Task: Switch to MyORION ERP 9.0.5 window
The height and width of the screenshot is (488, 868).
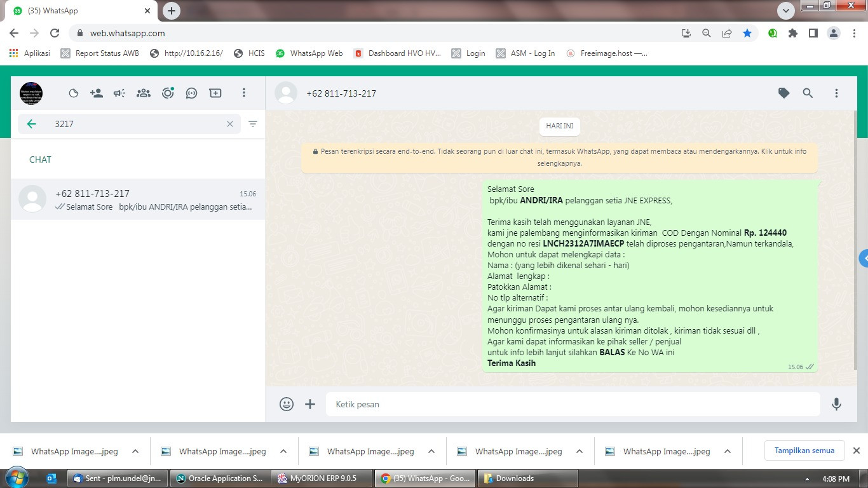Action: (x=322, y=478)
